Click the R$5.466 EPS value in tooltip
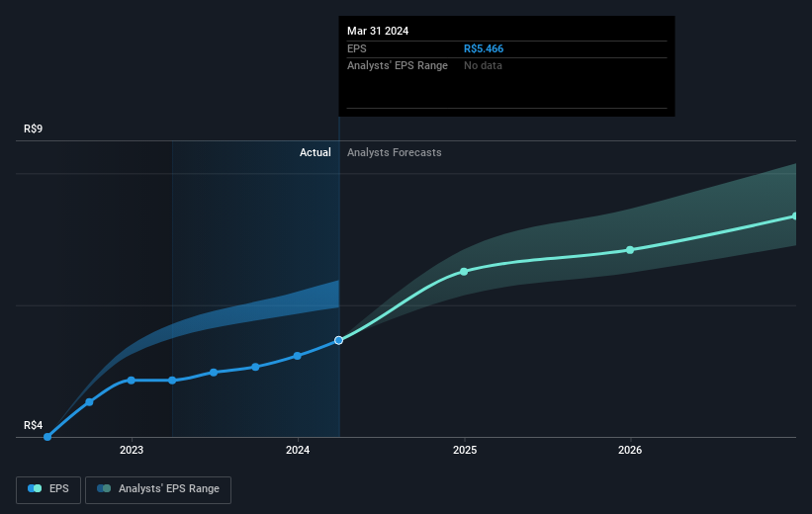Image resolution: width=812 pixels, height=514 pixels. click(484, 48)
